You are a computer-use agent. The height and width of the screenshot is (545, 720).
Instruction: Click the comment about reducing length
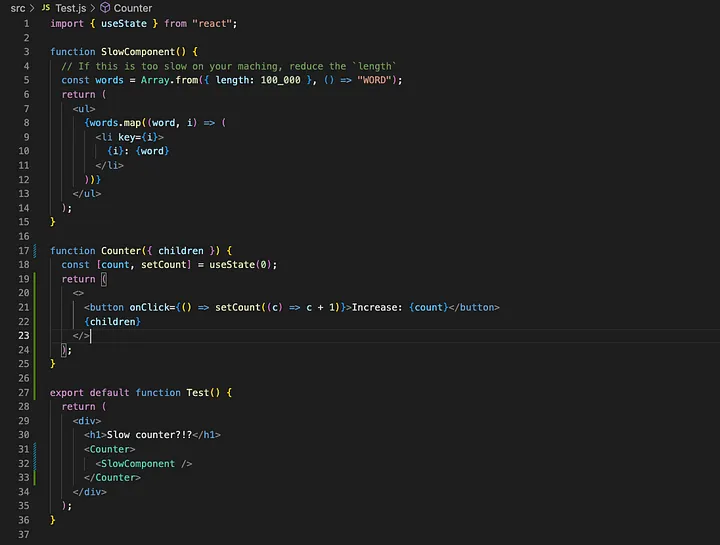(229, 66)
